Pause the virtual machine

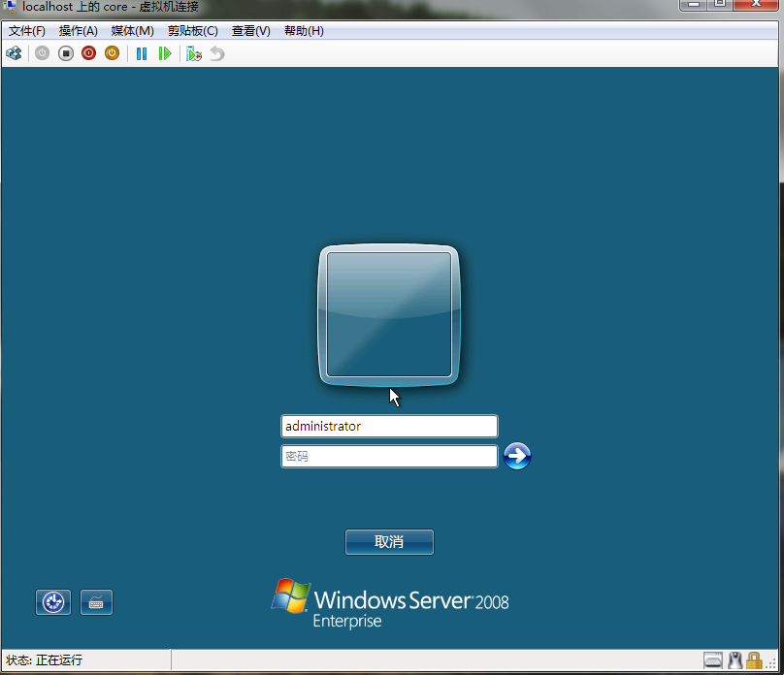point(142,53)
